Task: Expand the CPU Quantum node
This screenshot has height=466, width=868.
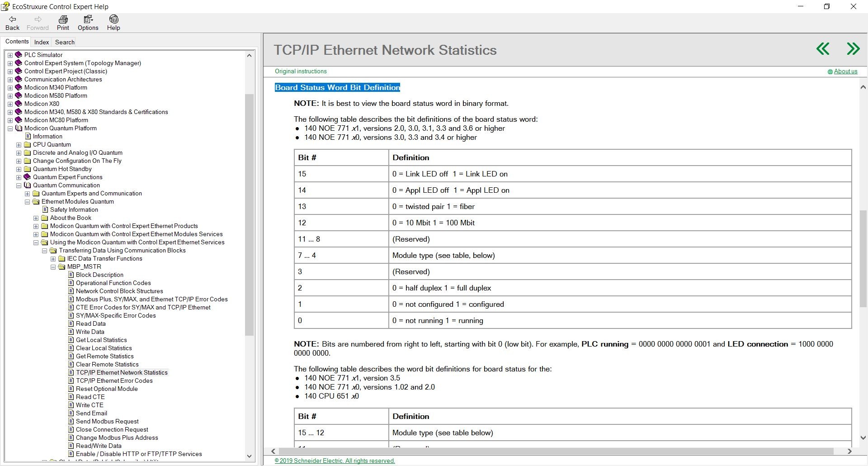Action: [x=19, y=145]
